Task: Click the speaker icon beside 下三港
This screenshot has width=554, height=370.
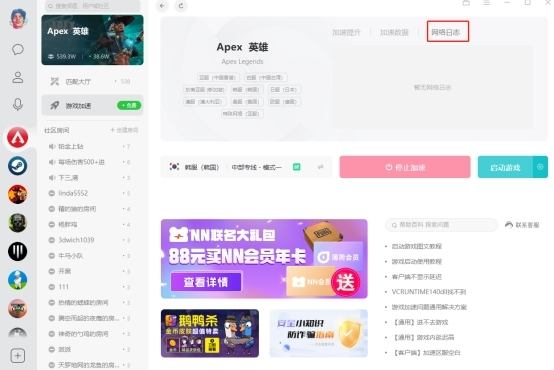Action: (52, 177)
